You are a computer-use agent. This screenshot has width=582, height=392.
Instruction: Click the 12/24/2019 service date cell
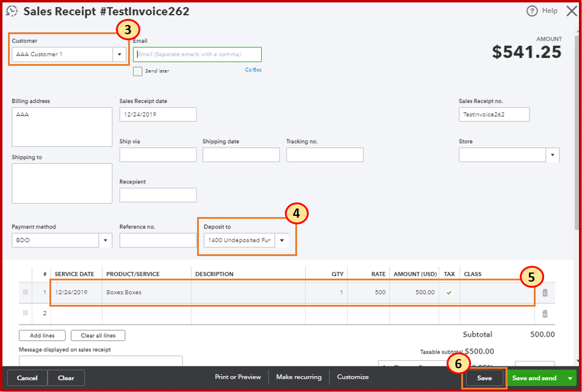76,292
